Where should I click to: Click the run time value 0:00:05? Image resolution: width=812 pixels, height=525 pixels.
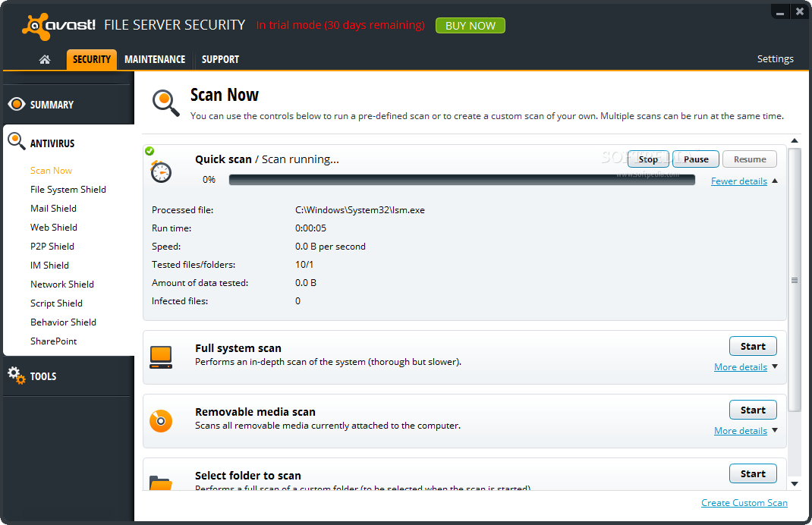tap(310, 228)
